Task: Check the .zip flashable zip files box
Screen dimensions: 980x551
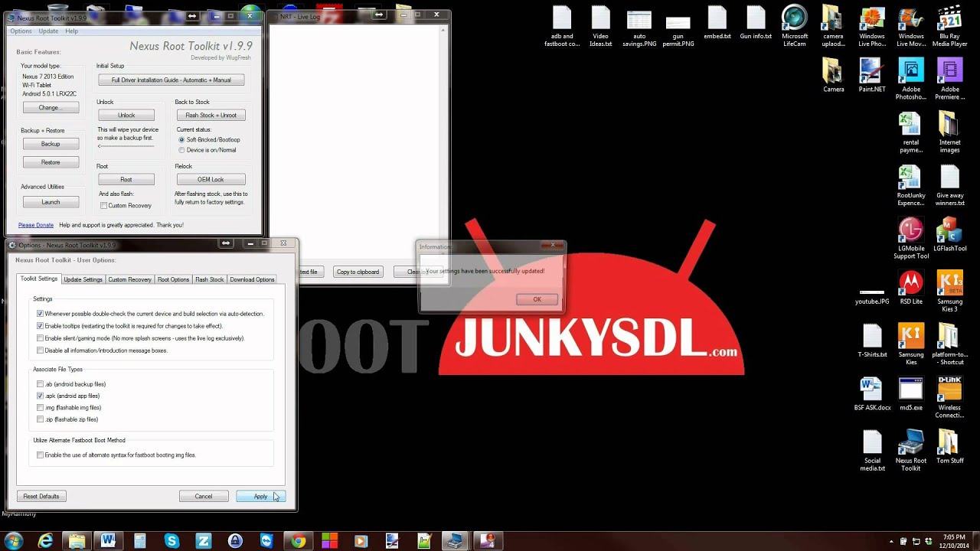Action: tap(40, 419)
